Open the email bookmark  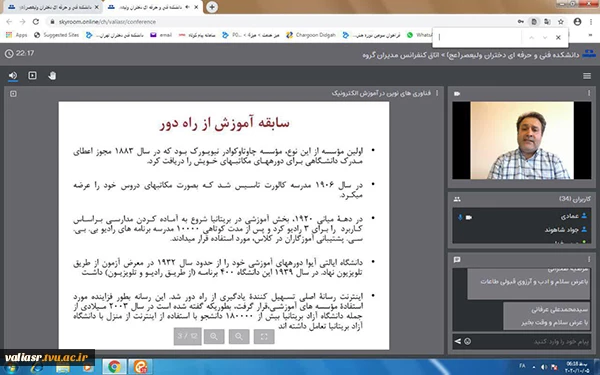[161, 35]
